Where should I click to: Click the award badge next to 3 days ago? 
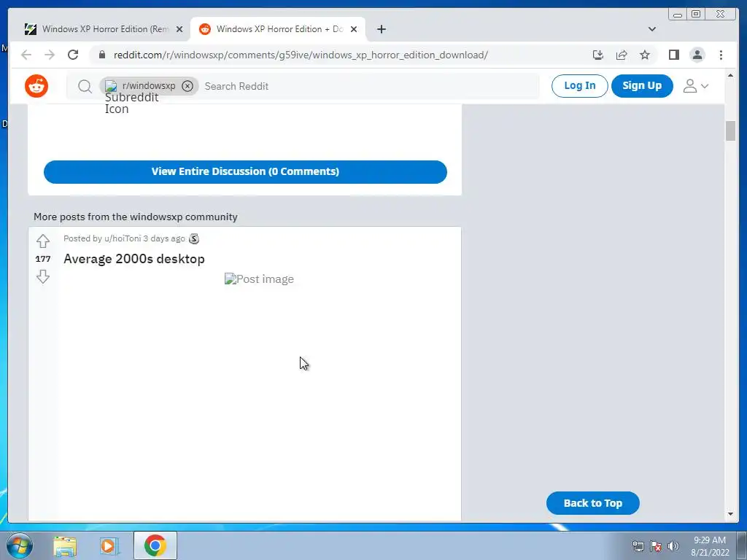[194, 238]
